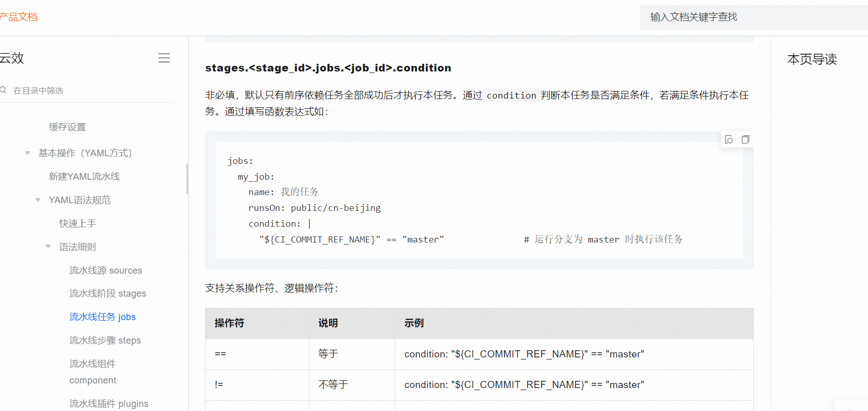Open 产品文档 link in header

[x=18, y=17]
